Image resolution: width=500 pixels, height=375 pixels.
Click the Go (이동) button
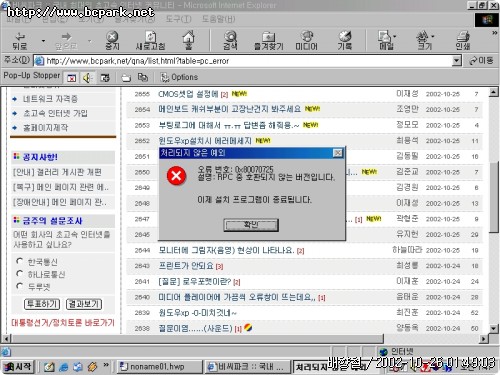[481, 61]
